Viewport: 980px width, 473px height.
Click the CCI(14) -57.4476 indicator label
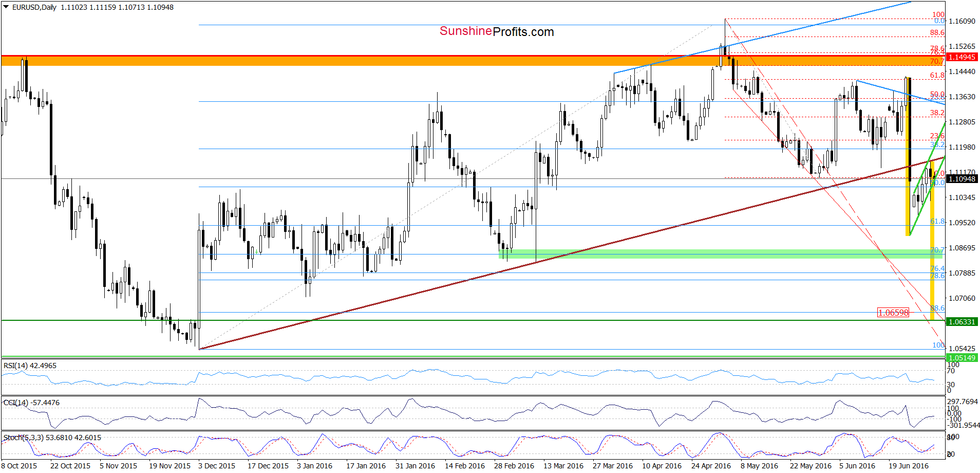tap(31, 403)
